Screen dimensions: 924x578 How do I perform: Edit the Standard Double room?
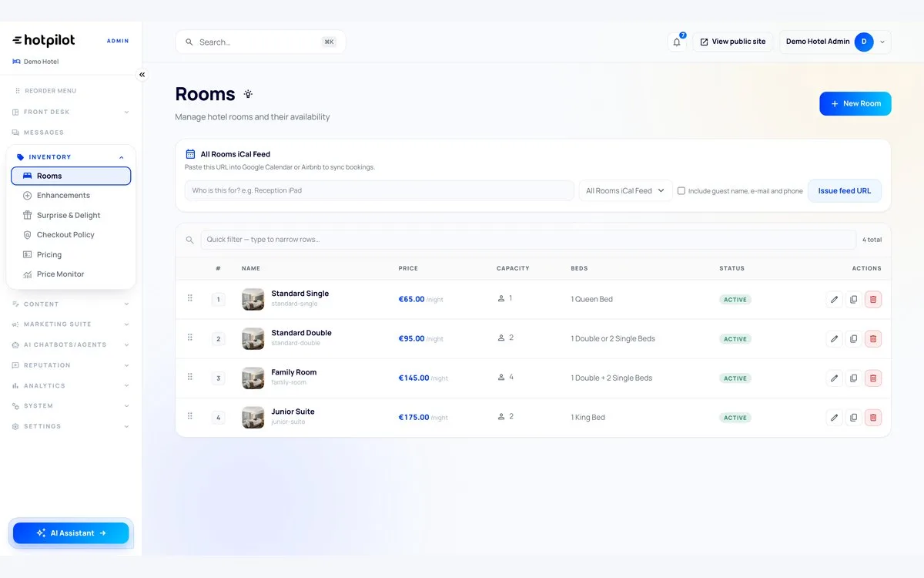pos(834,338)
